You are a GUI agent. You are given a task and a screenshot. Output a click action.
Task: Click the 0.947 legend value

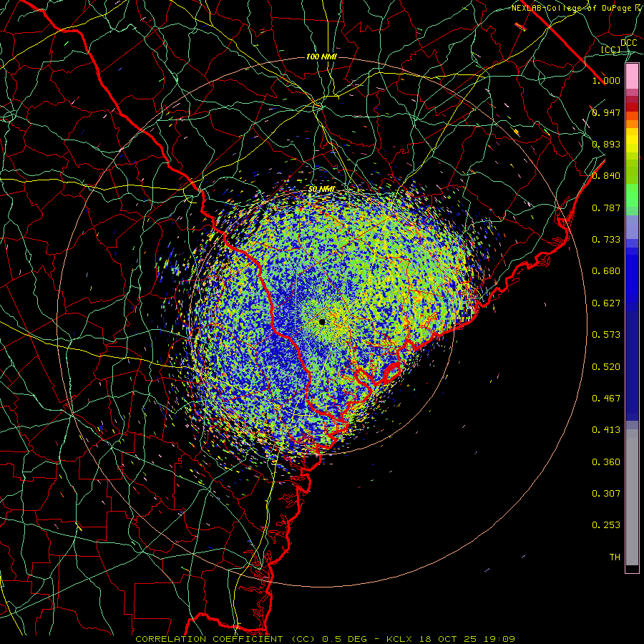[606, 112]
